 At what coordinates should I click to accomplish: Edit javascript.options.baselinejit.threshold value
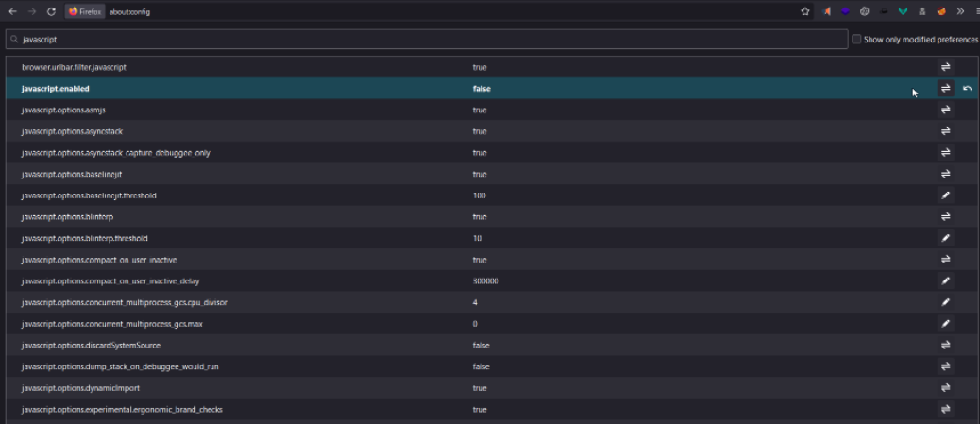(946, 195)
